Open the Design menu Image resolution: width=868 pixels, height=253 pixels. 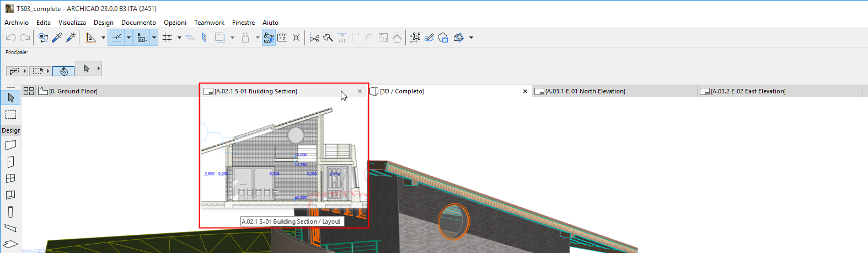click(104, 23)
